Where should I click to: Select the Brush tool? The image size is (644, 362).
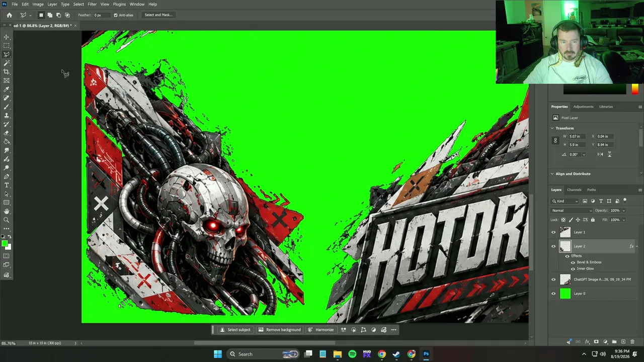pos(7,107)
